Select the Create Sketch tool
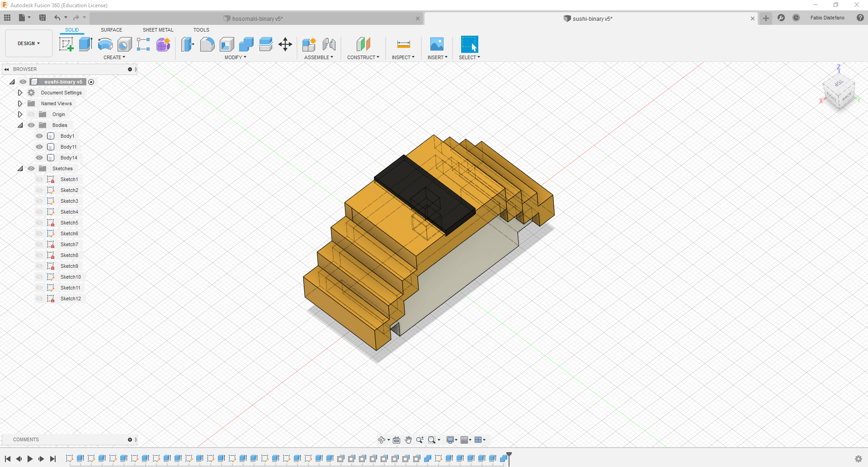Viewport: 868px width, 467px height. (x=66, y=44)
